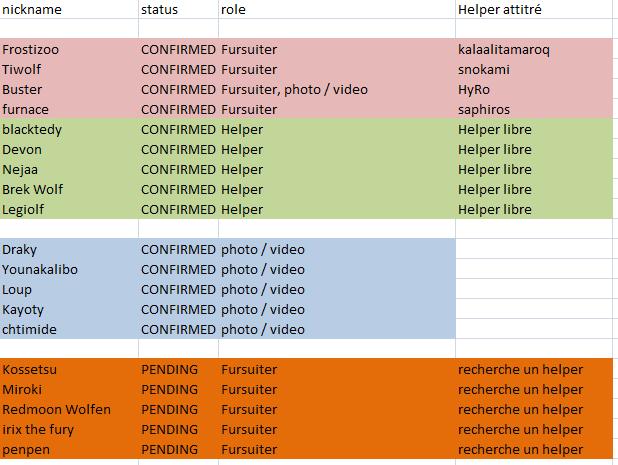Select the 'Draky' nickname cell
The image size is (618, 465).
pyautogui.click(x=20, y=249)
